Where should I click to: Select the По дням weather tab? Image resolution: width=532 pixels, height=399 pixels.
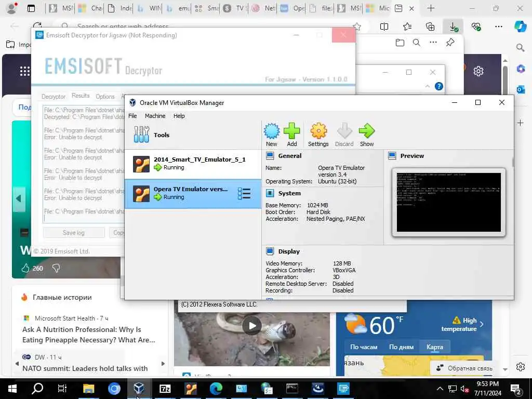pos(402,347)
